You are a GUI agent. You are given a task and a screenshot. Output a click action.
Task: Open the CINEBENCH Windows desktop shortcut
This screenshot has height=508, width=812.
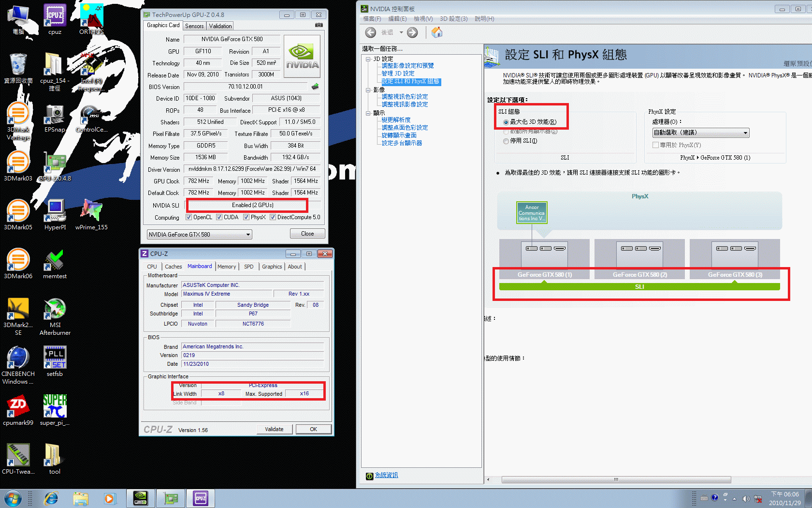point(18,365)
